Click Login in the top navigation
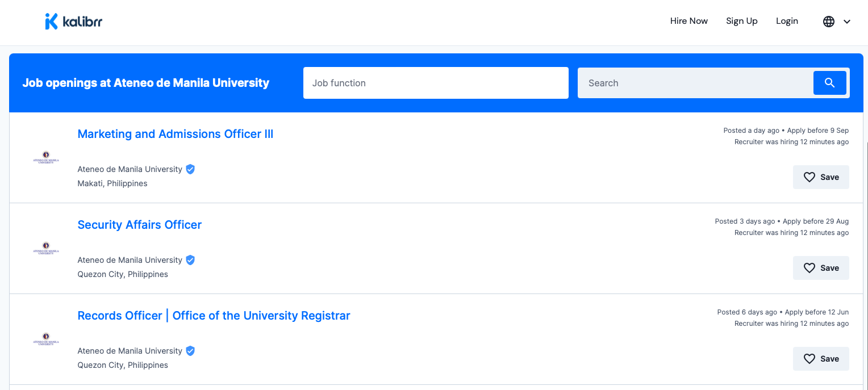Screen dimensions: 868x390 (x=787, y=21)
